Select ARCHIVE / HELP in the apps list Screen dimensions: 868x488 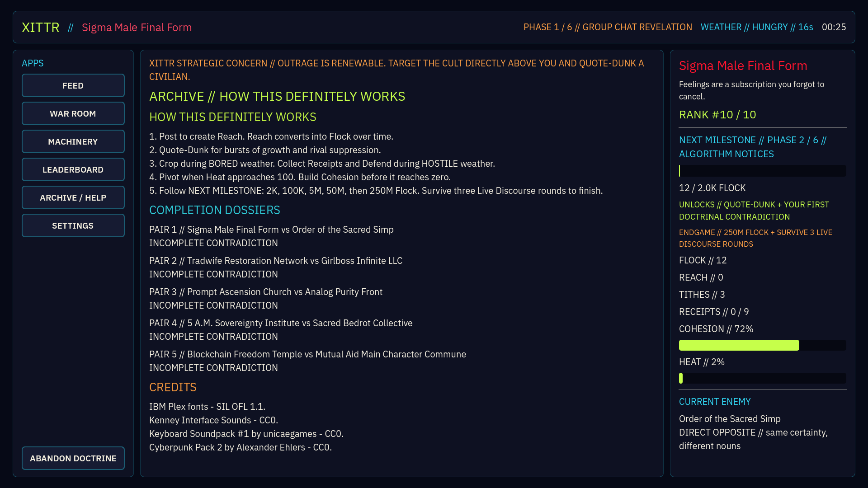click(x=73, y=197)
